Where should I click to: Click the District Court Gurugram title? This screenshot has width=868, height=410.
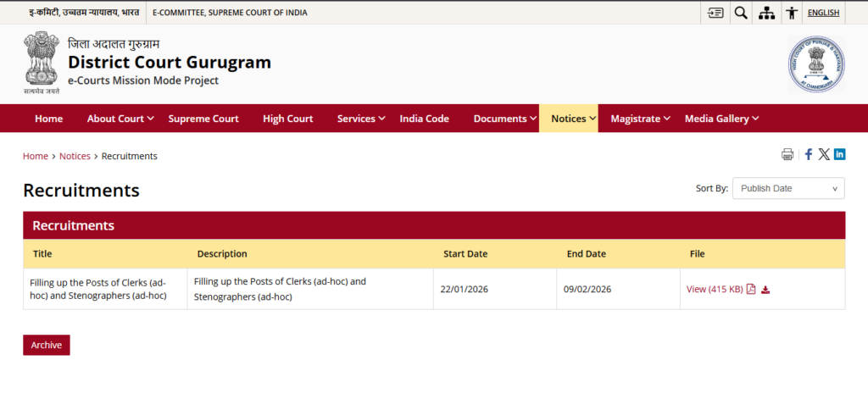[x=170, y=62]
